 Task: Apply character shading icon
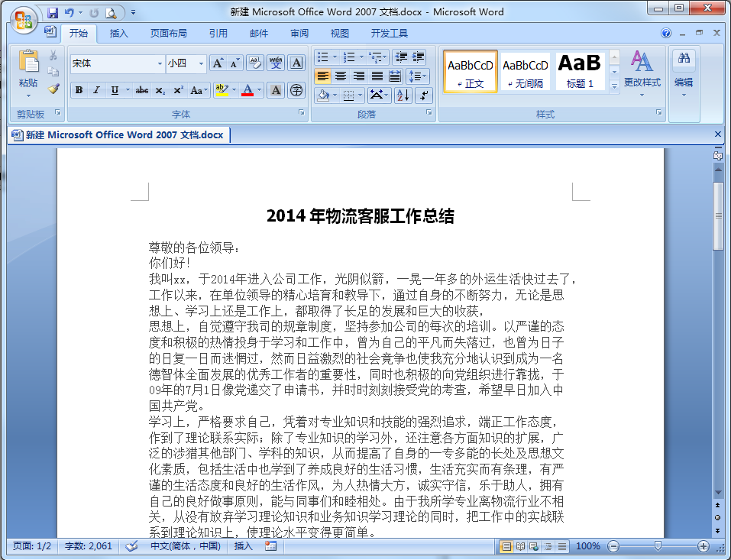[276, 90]
